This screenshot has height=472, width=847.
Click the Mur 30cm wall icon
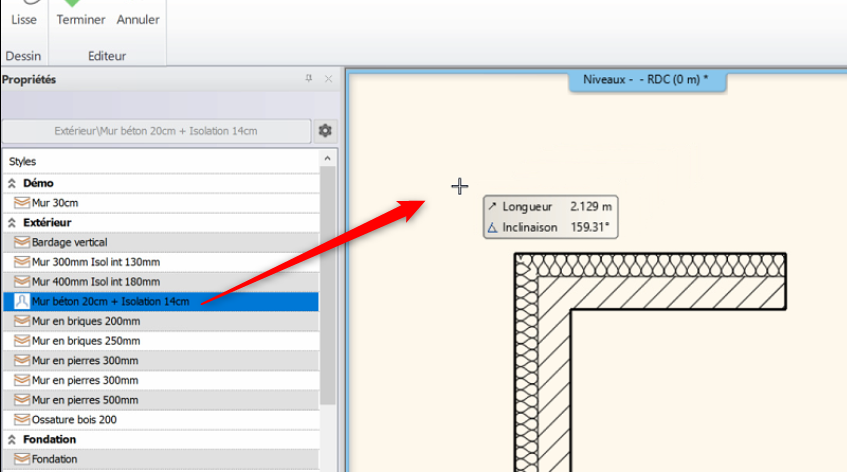pyautogui.click(x=22, y=203)
